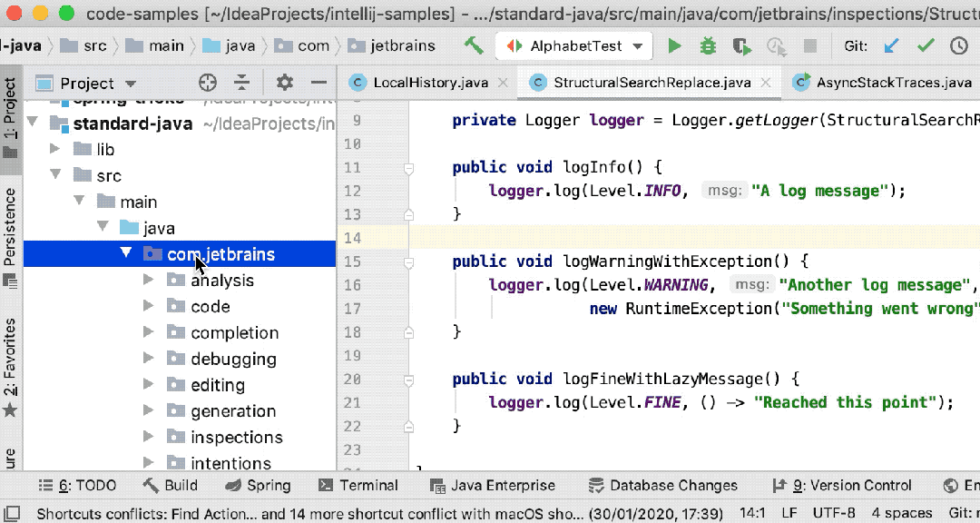Click the Git update project arrow
The width and height of the screenshot is (980, 523).
891,45
